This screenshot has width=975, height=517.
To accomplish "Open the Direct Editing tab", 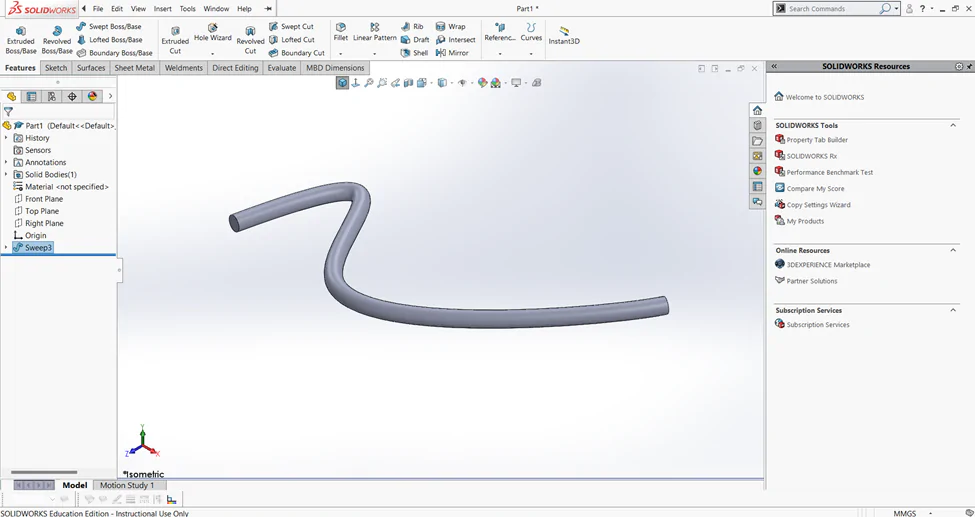I will pos(235,68).
